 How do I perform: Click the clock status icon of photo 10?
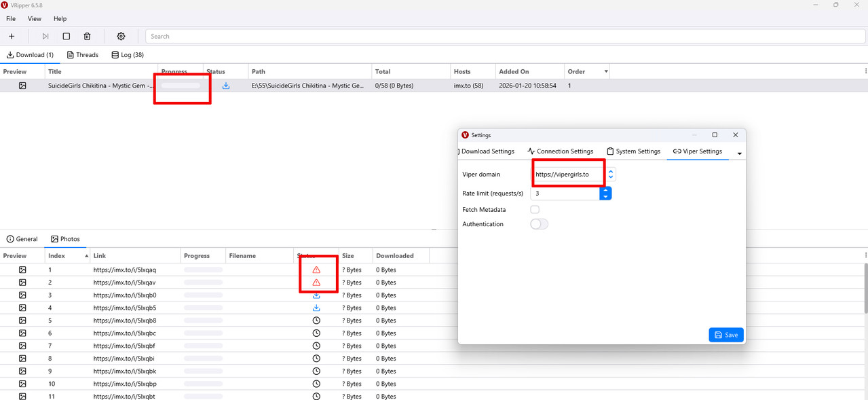(316, 384)
